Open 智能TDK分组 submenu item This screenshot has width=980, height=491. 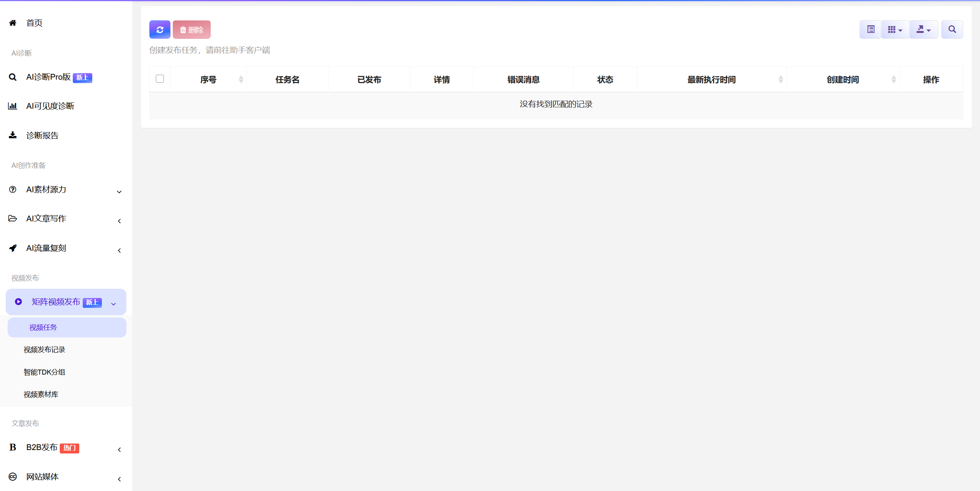(x=44, y=372)
